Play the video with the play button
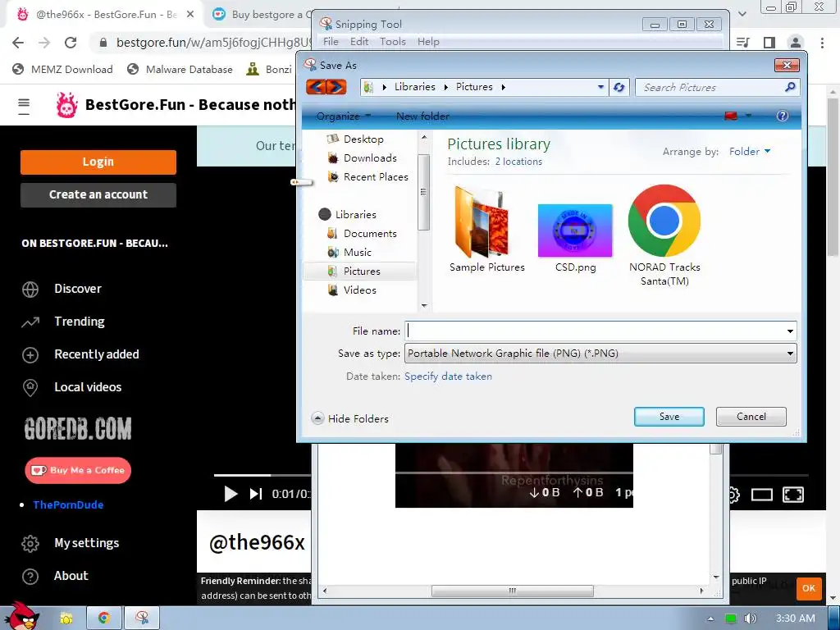Image resolution: width=840 pixels, height=630 pixels. [x=231, y=494]
